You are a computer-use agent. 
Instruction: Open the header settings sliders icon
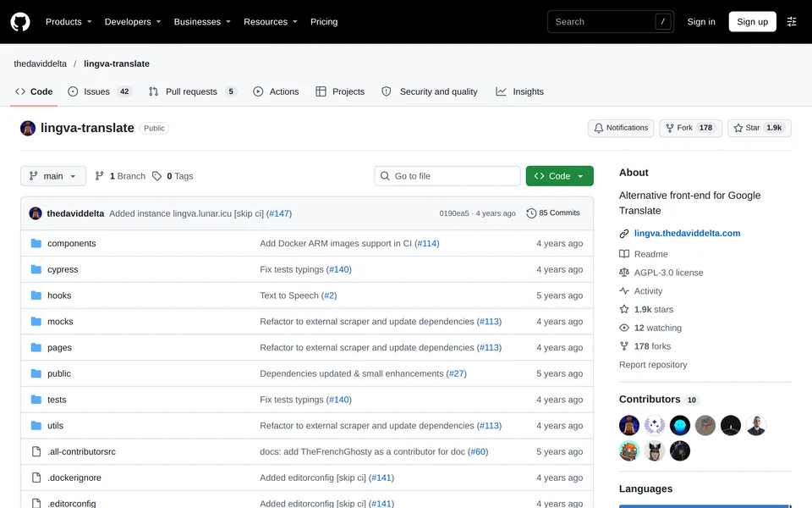[x=792, y=22]
